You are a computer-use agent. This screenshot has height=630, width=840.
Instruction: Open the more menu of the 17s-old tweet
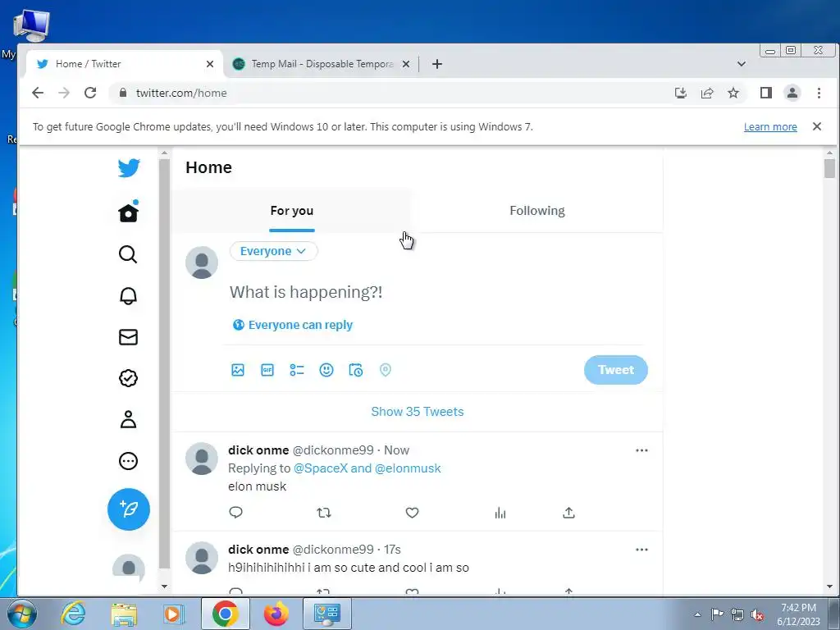(641, 550)
